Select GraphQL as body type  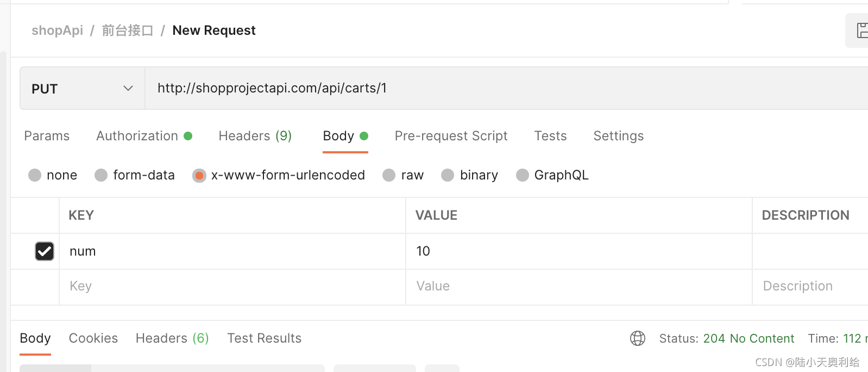pos(523,175)
